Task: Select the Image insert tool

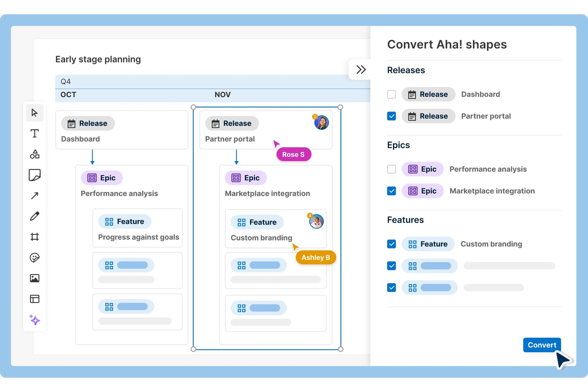Action: click(35, 278)
